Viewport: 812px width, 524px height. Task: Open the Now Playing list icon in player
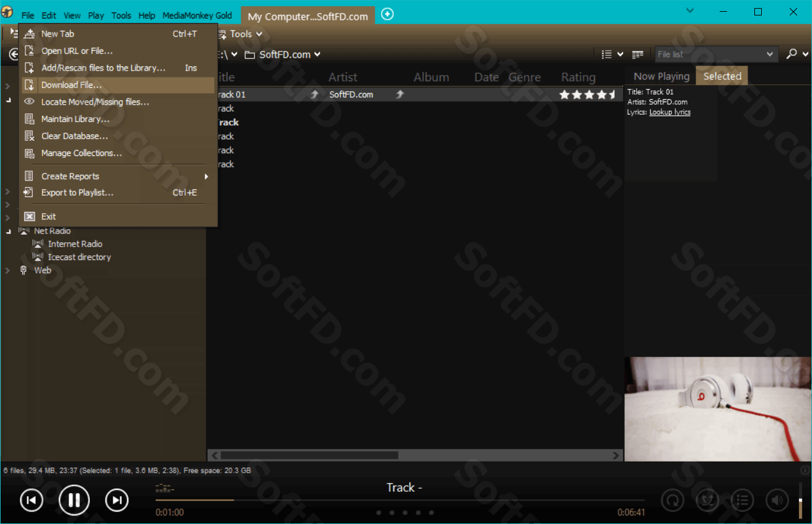coord(742,500)
